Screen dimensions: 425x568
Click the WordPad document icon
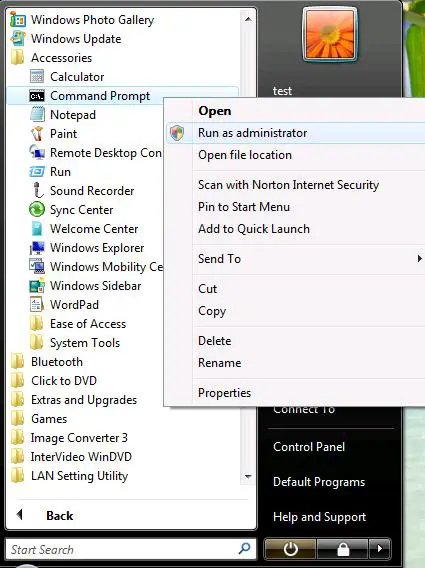click(x=37, y=304)
